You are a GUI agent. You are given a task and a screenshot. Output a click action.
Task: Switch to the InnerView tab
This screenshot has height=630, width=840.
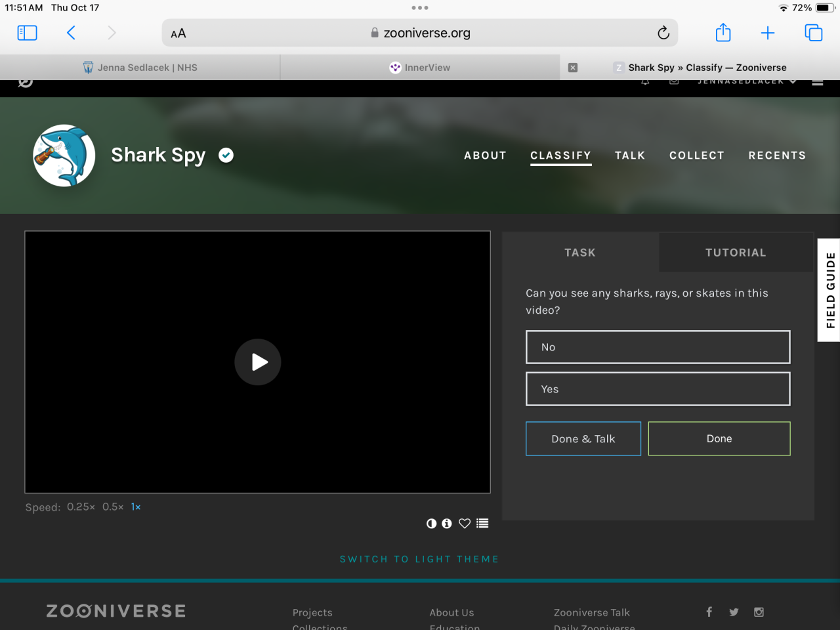pyautogui.click(x=420, y=68)
